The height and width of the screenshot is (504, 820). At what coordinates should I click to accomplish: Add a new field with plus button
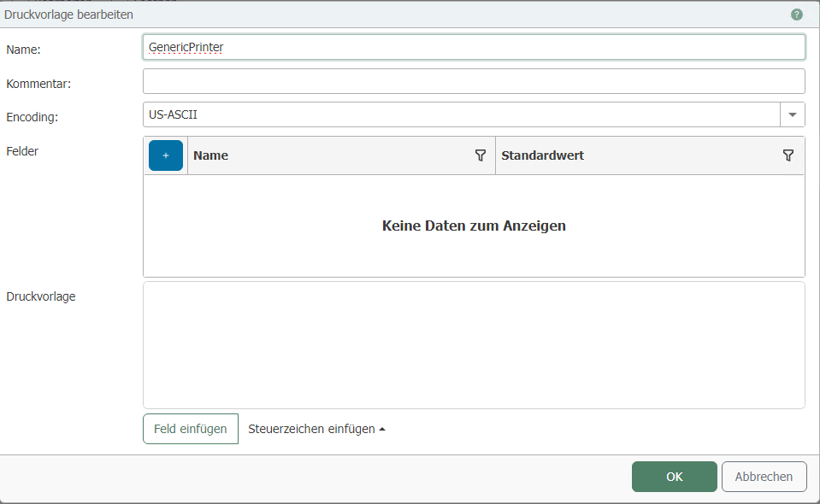pyautogui.click(x=166, y=155)
